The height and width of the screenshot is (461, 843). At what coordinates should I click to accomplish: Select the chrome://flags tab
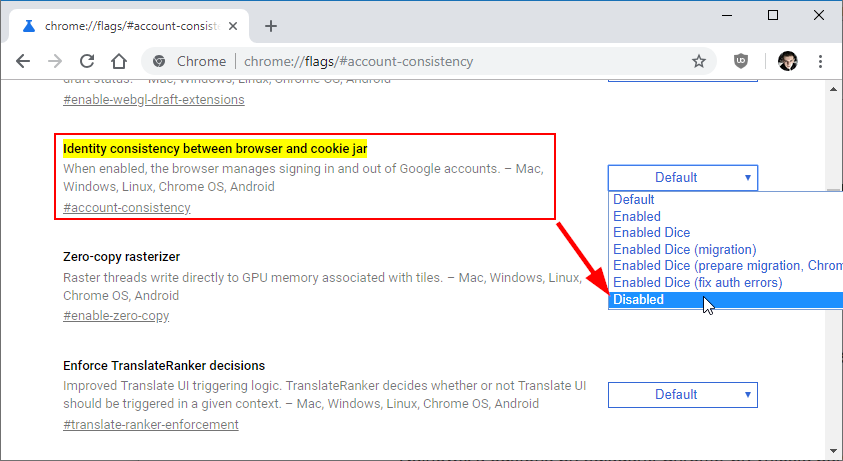click(x=129, y=26)
